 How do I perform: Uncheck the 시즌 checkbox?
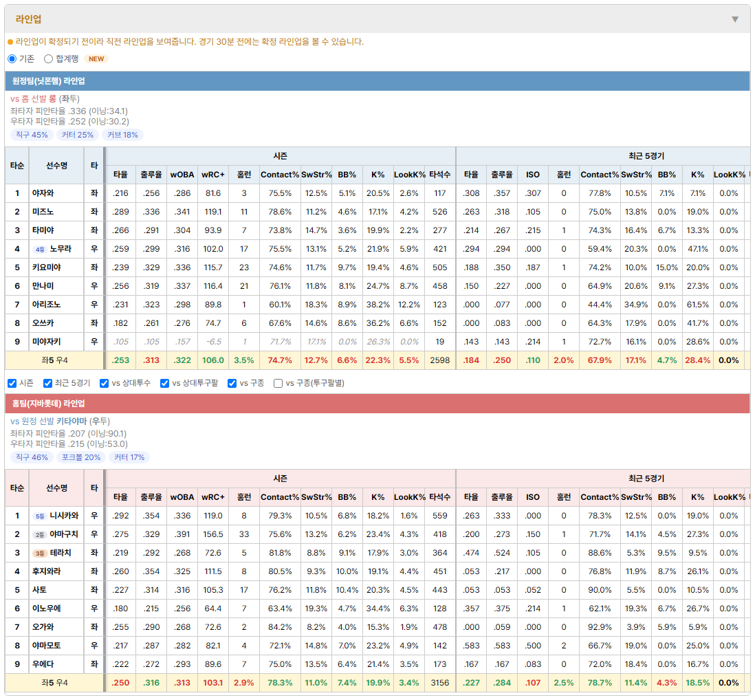coord(12,383)
